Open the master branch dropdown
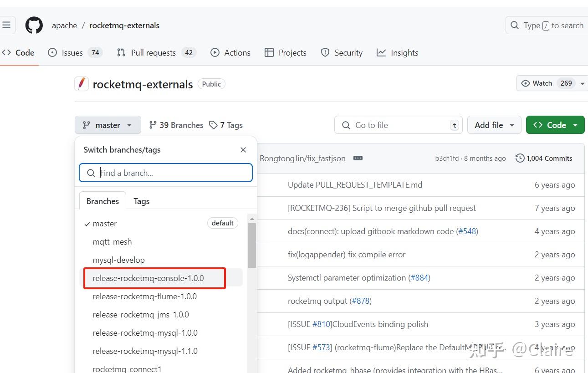The width and height of the screenshot is (588, 373). pos(107,124)
